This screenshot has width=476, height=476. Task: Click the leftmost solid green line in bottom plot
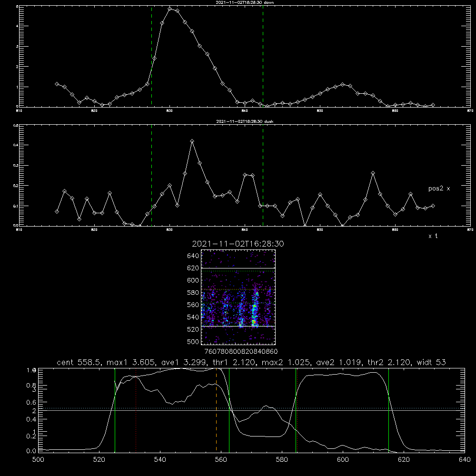[x=115, y=410]
